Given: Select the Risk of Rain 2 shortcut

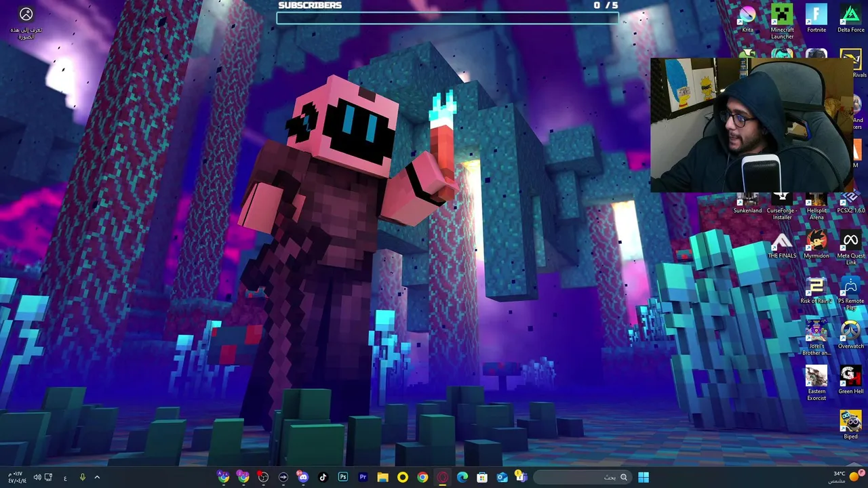Looking at the screenshot, I should (x=816, y=290).
